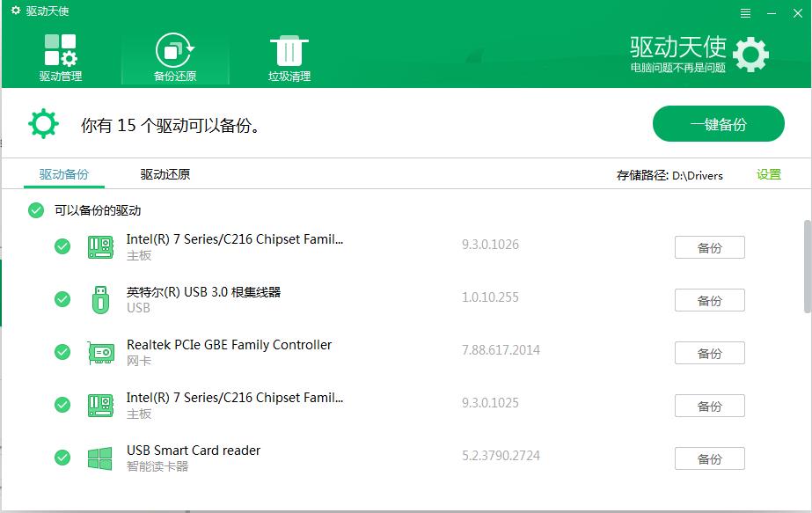812x513 pixels.
Task: Switch to the 驱动还原 tab
Action: pos(165,174)
